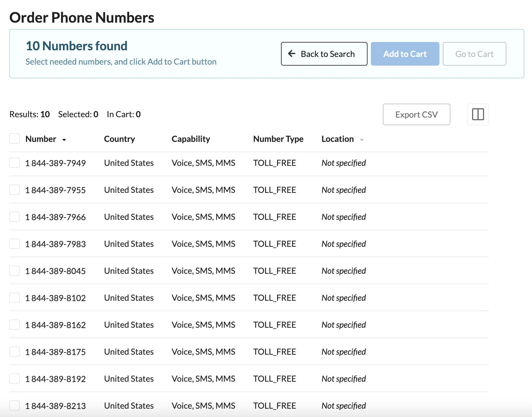Check the box for 1 844-389-8175
Viewport: 532px width, 417px height.
[15, 352]
